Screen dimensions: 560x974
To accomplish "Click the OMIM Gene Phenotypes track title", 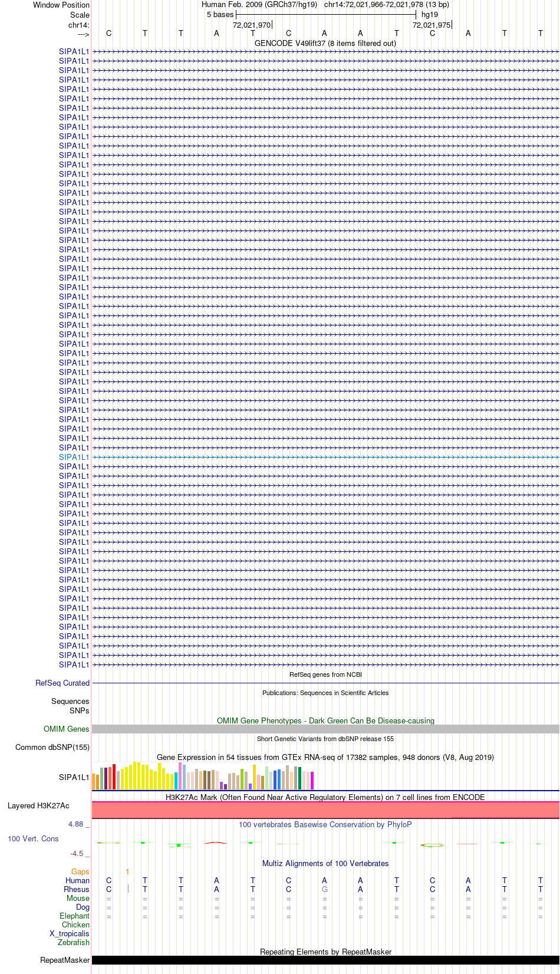I will [325, 720].
